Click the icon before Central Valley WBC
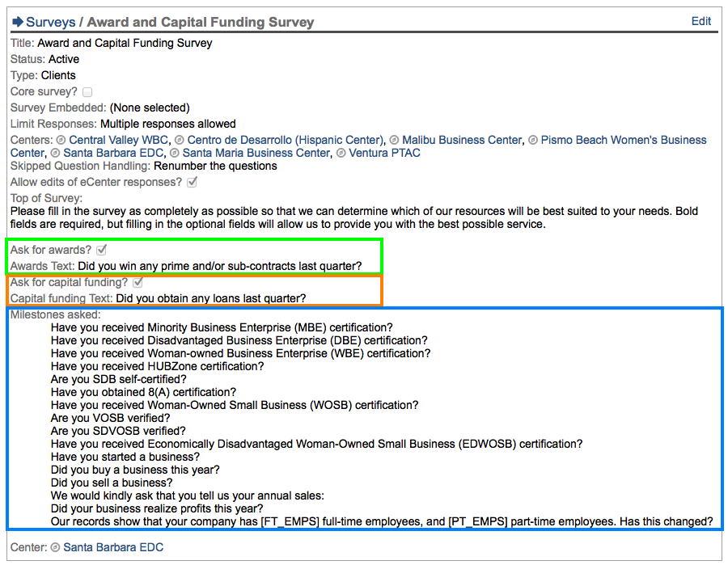This screenshot has width=728, height=565. point(61,141)
